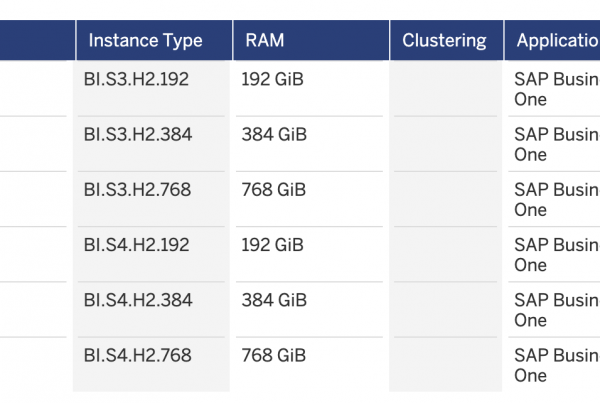This screenshot has width=600, height=403.
Task: Click 768 GiB in the BI.S4.H2.768 row
Action: tap(274, 355)
